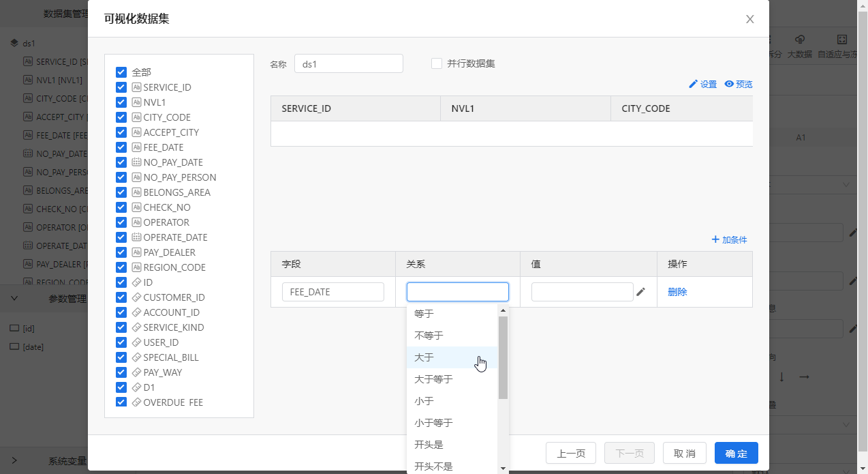Click the number icon of SPECIAL_BILL
This screenshot has height=474, width=868.
136,357
